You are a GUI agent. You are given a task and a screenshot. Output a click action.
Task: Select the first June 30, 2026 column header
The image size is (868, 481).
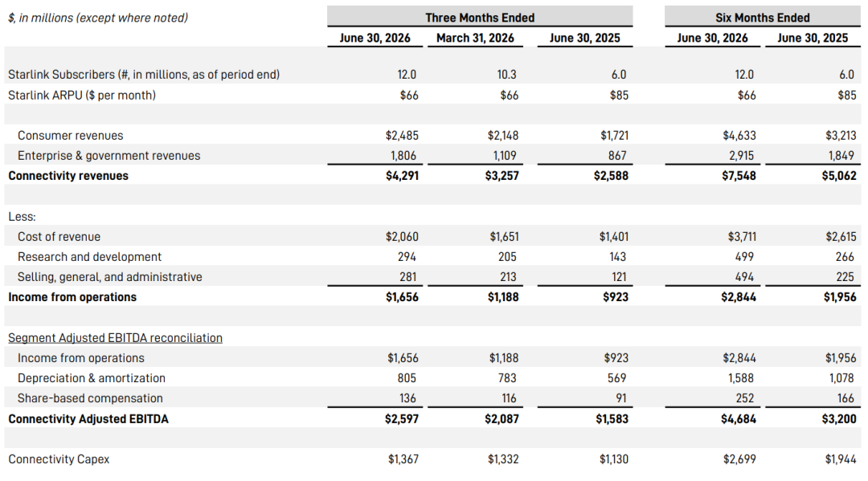coord(375,39)
